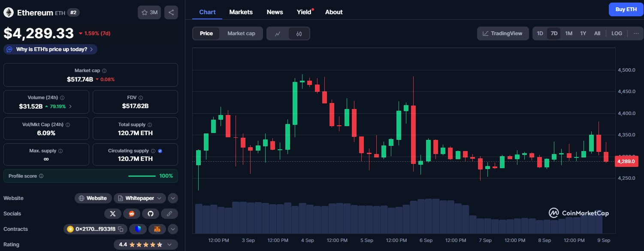Click the $517.74B market cap value
The height and width of the screenshot is (251, 644).
click(x=80, y=79)
